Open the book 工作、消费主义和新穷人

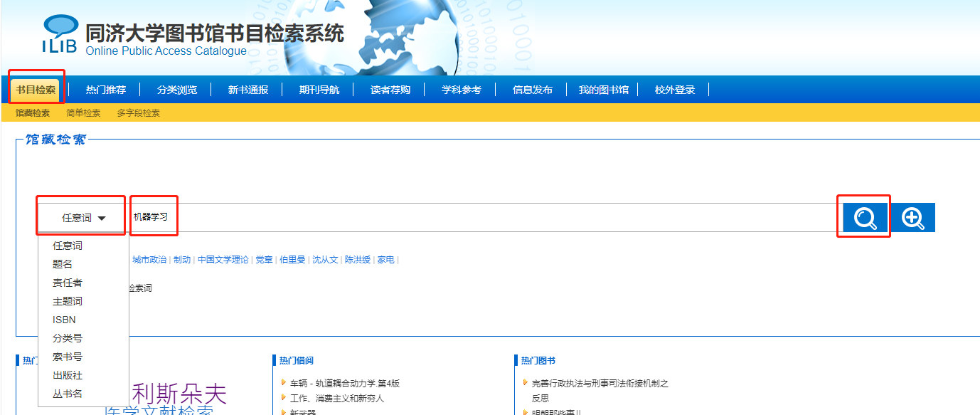(337, 399)
